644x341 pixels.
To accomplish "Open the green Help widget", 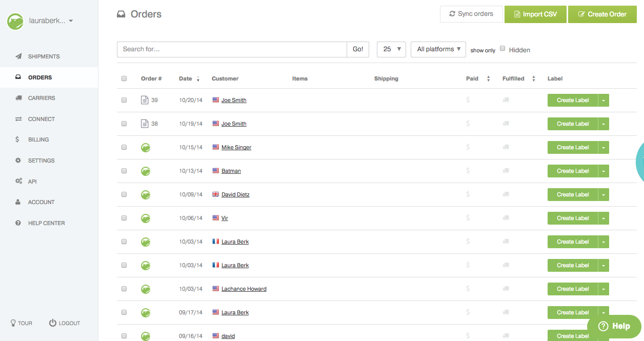I will pos(614,326).
